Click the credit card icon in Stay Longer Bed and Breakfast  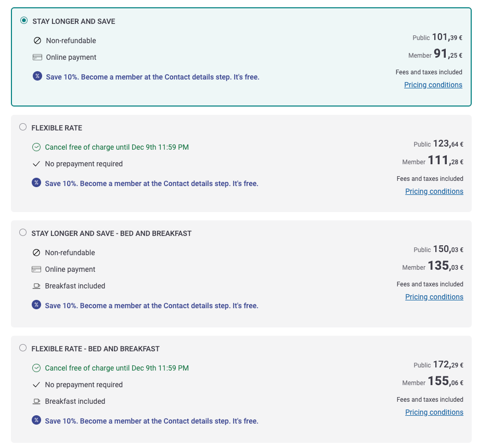[x=36, y=269]
